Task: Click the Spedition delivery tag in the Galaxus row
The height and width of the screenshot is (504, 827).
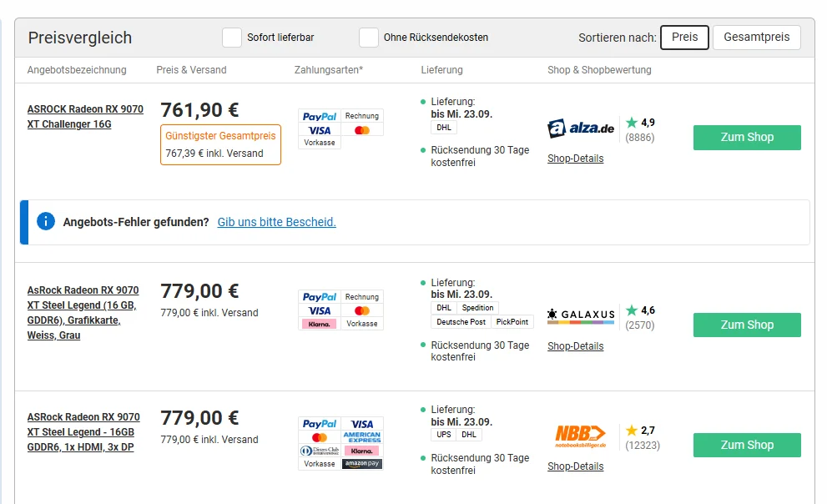Action: [x=477, y=307]
